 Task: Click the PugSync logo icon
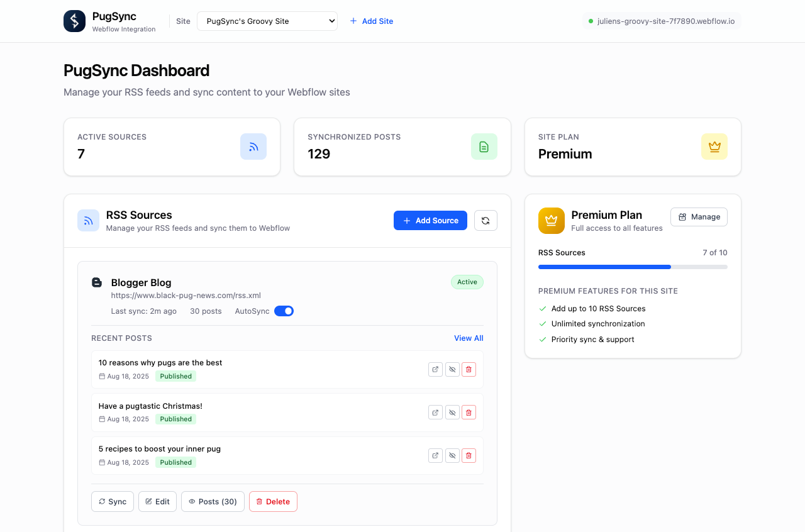(x=74, y=21)
